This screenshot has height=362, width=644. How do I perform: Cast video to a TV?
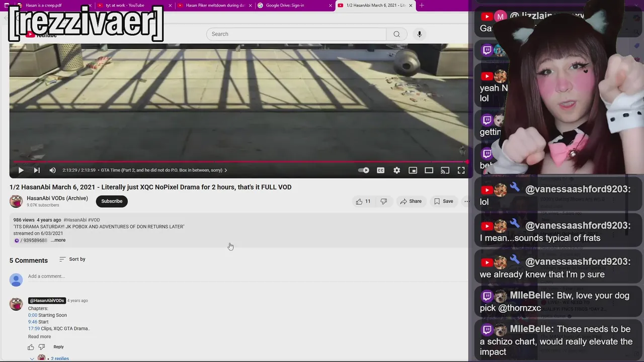tap(445, 170)
